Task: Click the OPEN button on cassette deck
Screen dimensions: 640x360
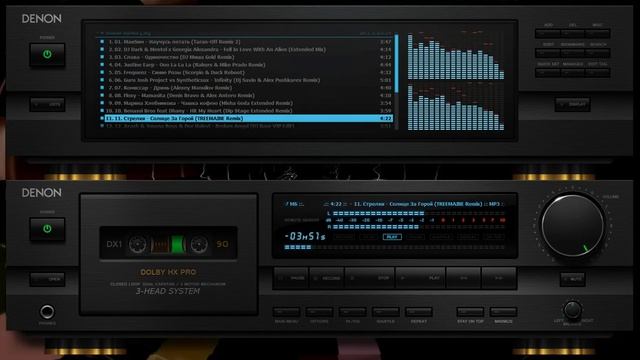Action: [47, 279]
